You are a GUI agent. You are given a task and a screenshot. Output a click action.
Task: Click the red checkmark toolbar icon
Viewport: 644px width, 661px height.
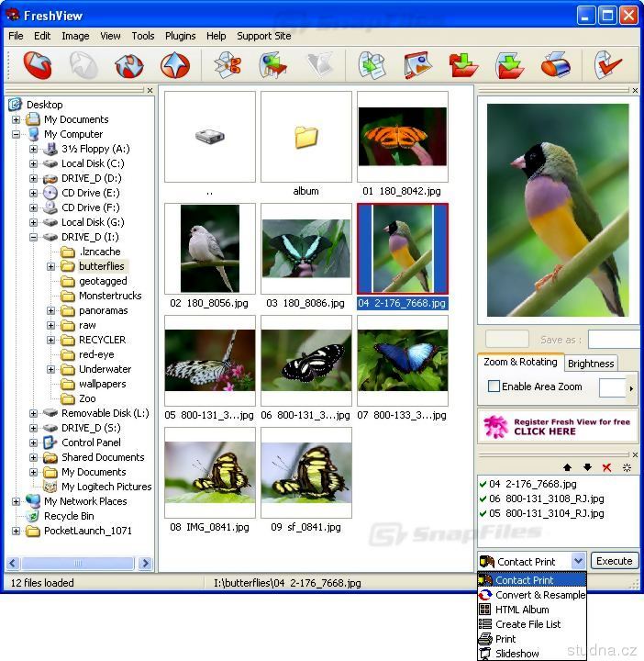tap(607, 66)
